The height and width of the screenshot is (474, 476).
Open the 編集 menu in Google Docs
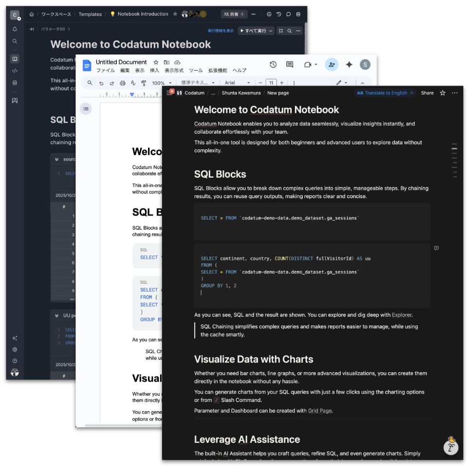coord(125,71)
